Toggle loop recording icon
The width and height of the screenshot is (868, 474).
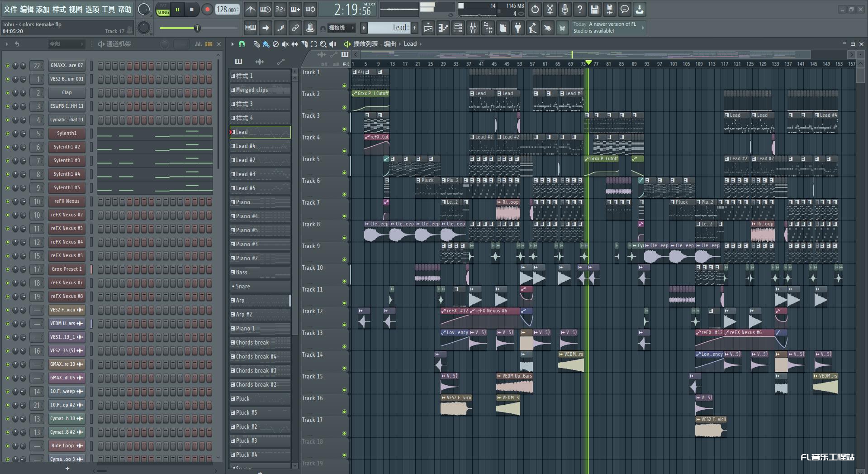(x=310, y=9)
